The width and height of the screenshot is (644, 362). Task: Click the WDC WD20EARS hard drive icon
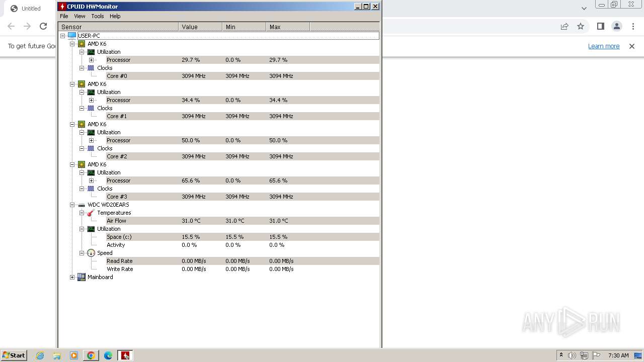pyautogui.click(x=81, y=205)
